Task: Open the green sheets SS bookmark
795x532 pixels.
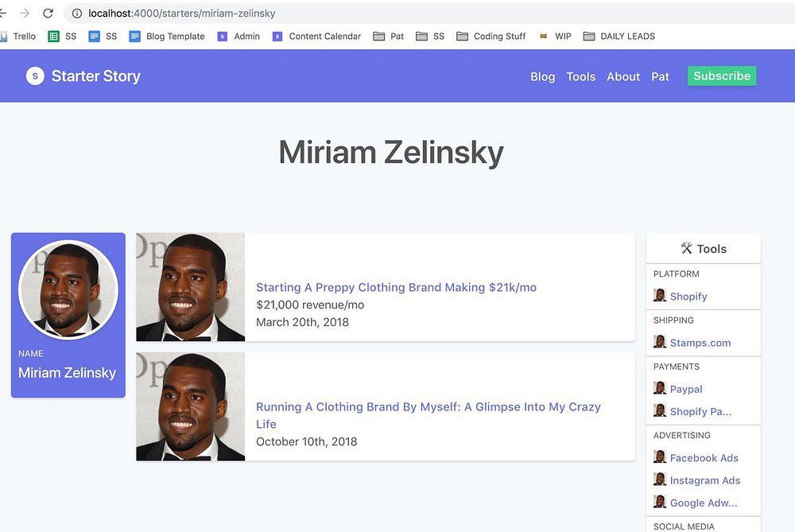Action: point(62,37)
